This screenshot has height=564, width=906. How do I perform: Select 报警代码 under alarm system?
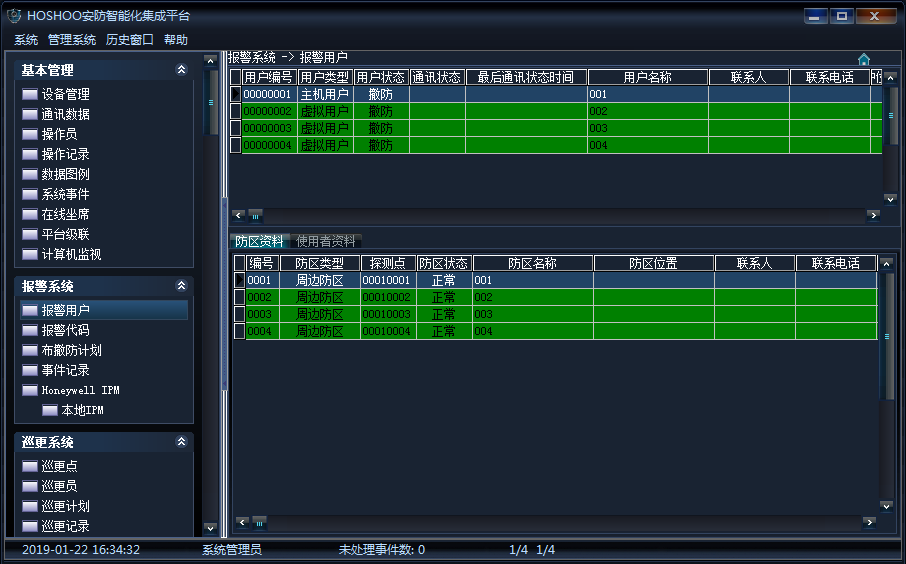pyautogui.click(x=65, y=330)
